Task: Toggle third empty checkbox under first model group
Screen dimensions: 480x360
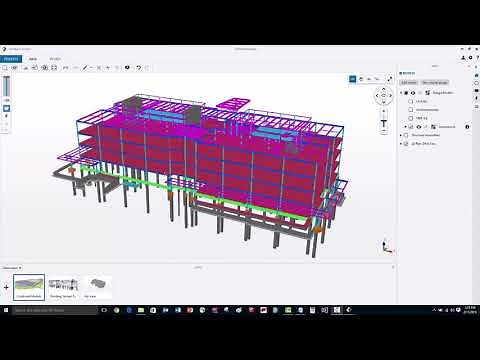Action: click(x=411, y=118)
